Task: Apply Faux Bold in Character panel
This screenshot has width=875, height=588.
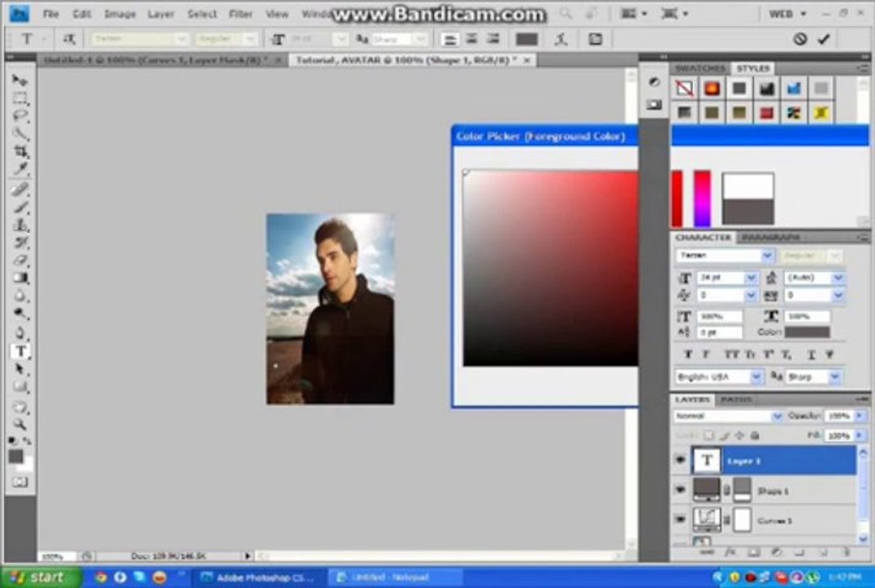Action: coord(688,354)
